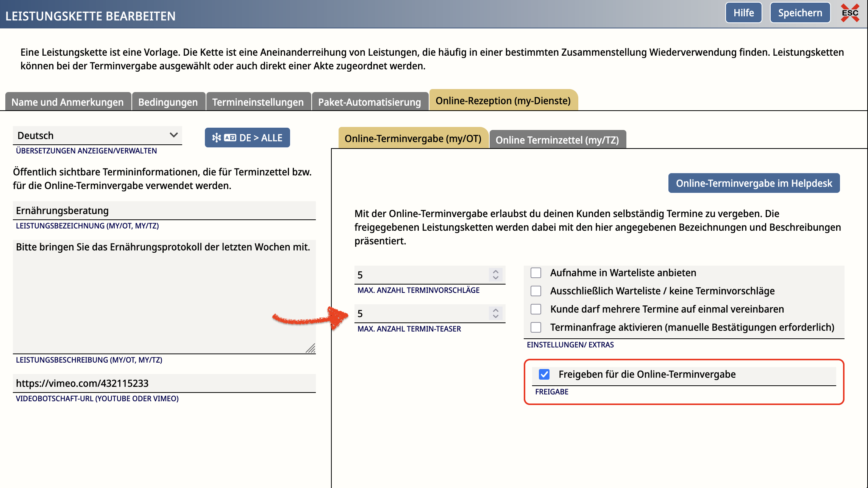Click the Videobotschaft-URL input field
The height and width of the screenshot is (488, 868).
pos(164,383)
